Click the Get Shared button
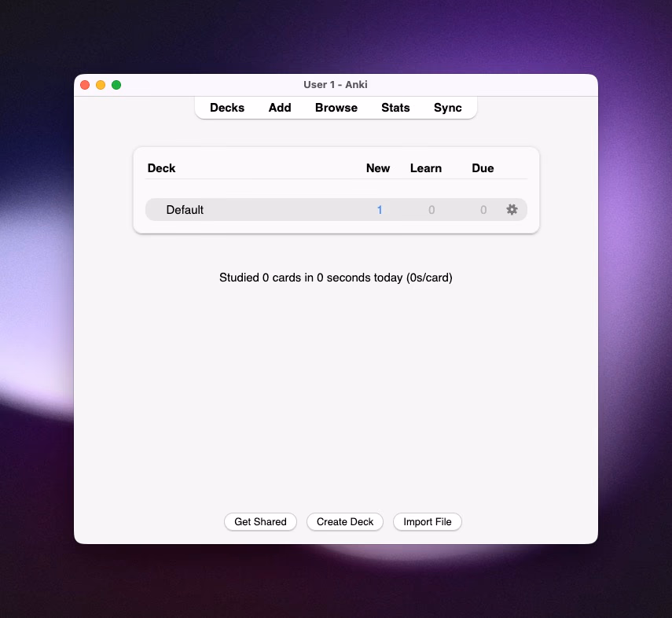The width and height of the screenshot is (672, 618). click(260, 521)
